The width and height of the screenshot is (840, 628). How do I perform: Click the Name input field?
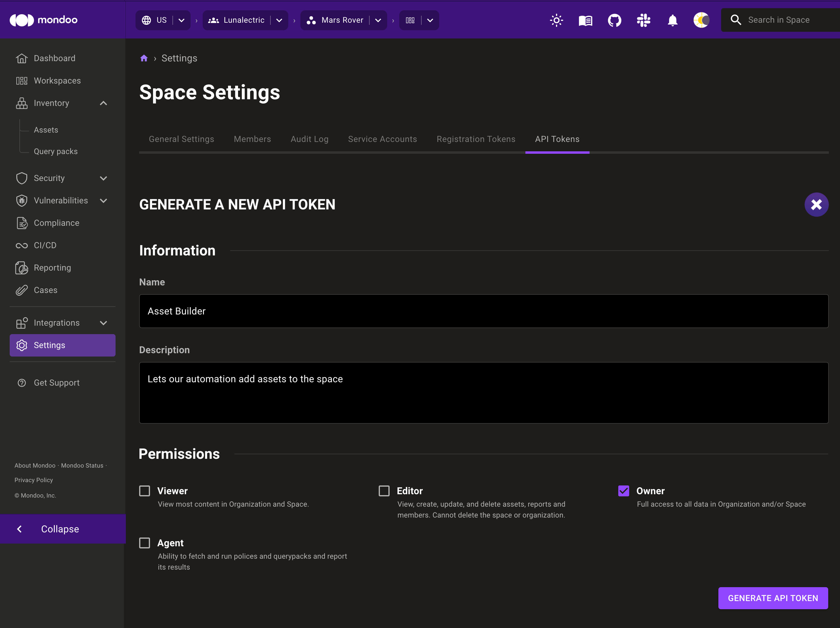pyautogui.click(x=483, y=311)
